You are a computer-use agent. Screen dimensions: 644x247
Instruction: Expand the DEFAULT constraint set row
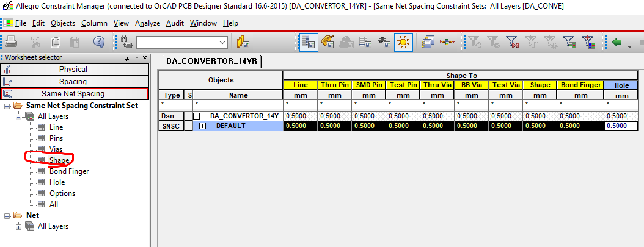click(202, 126)
